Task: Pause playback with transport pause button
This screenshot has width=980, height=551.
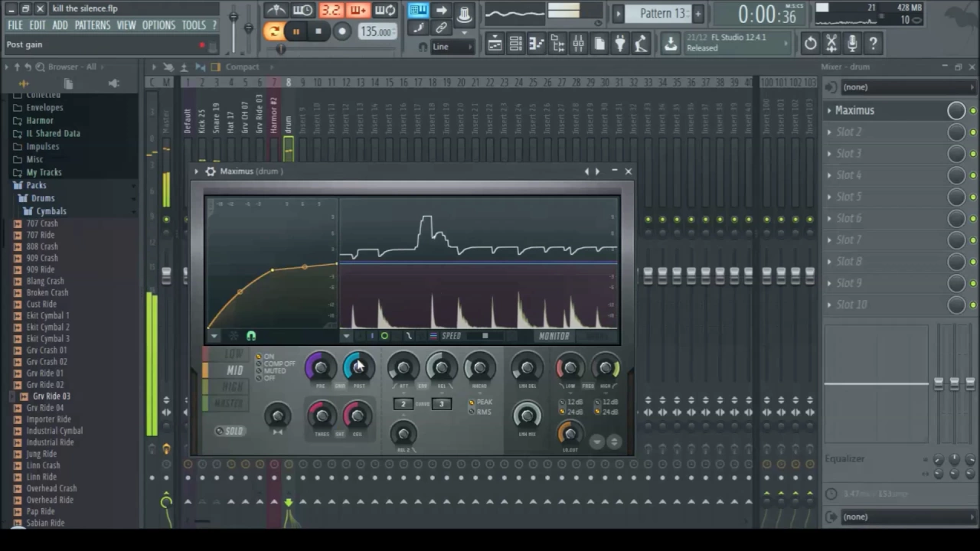Action: (296, 31)
